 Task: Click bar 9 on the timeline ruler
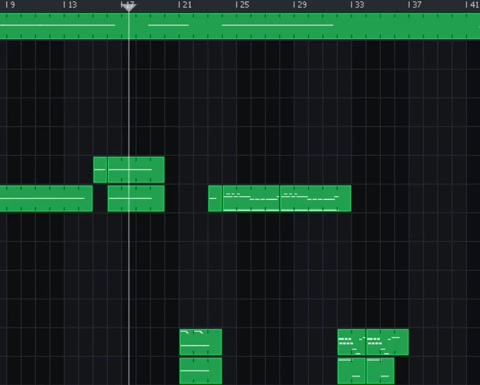[10, 5]
